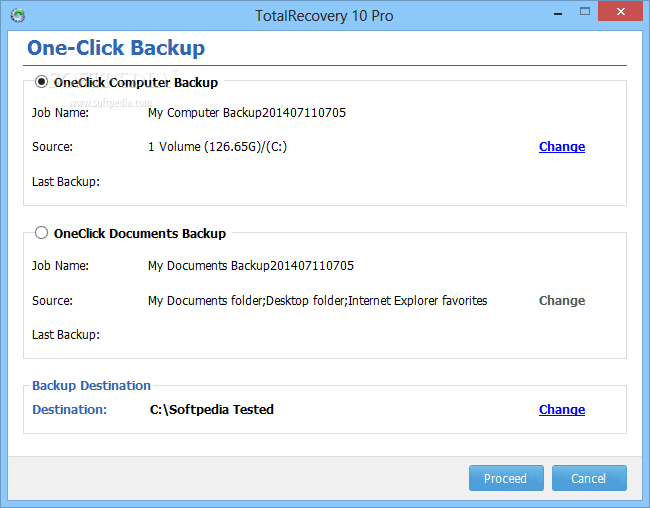Click the One-Click Backup heading
Viewport: 650px width, 508px height.
point(116,48)
